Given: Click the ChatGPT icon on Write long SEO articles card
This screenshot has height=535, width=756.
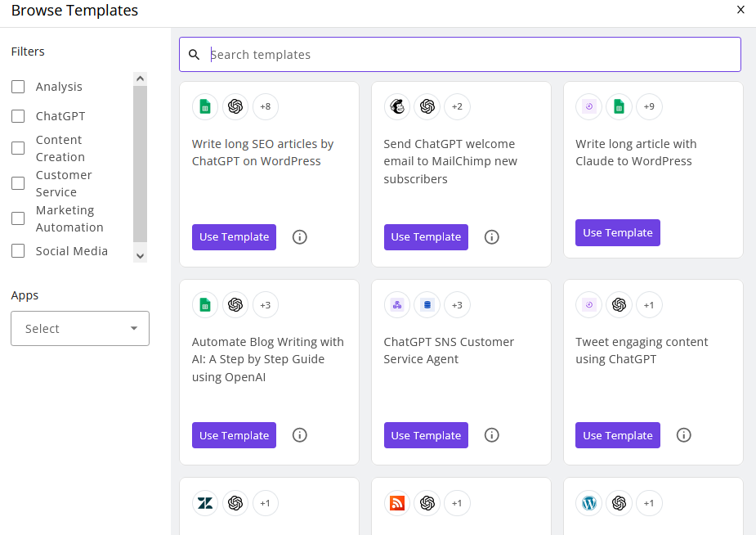Looking at the screenshot, I should (235, 106).
